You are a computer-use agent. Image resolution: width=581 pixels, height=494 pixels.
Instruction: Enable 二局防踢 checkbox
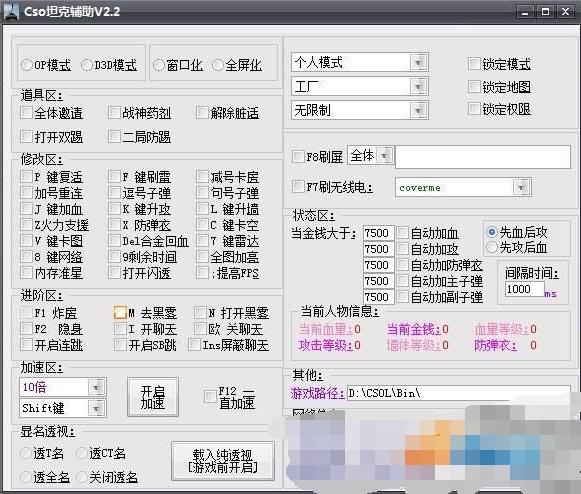[114, 136]
